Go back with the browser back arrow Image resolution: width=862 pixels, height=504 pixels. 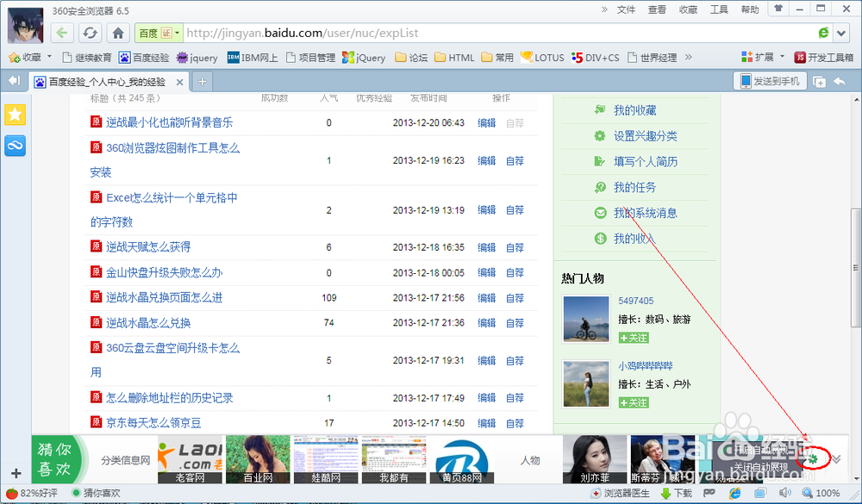pos(62,33)
